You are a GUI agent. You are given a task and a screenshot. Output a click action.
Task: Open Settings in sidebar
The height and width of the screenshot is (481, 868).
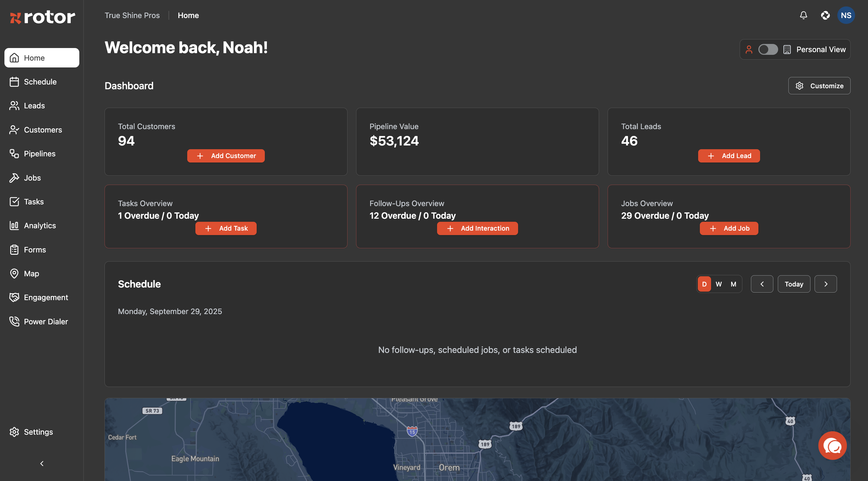38,432
